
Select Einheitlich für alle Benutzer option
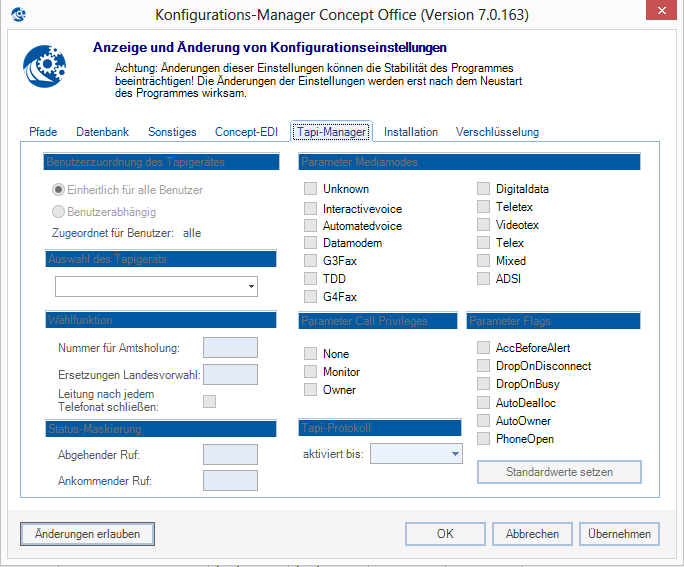click(60, 190)
